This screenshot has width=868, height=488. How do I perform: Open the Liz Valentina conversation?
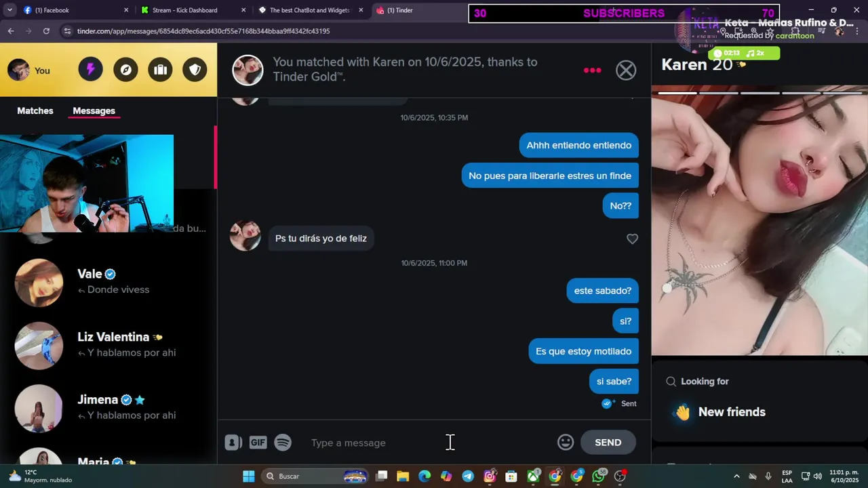click(108, 345)
